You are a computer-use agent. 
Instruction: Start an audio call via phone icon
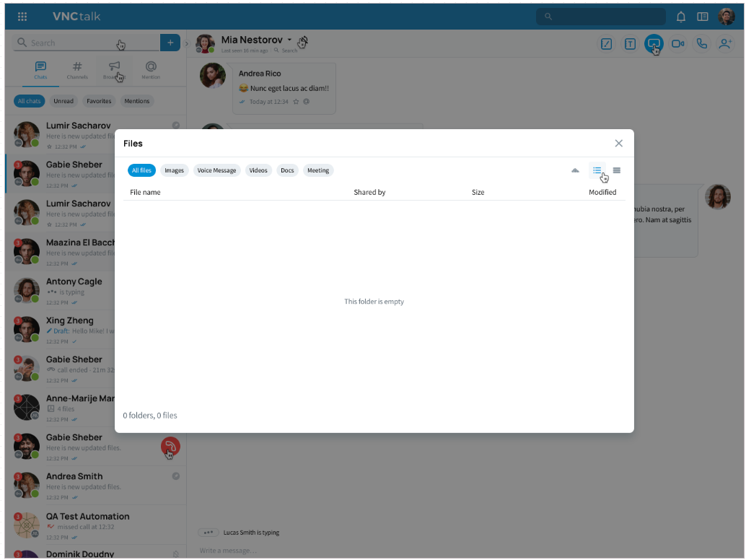pyautogui.click(x=701, y=44)
